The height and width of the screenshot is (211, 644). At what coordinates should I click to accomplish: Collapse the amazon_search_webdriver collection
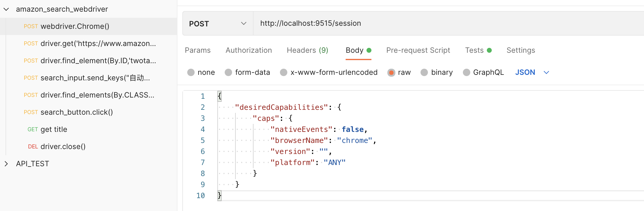[x=6, y=9]
